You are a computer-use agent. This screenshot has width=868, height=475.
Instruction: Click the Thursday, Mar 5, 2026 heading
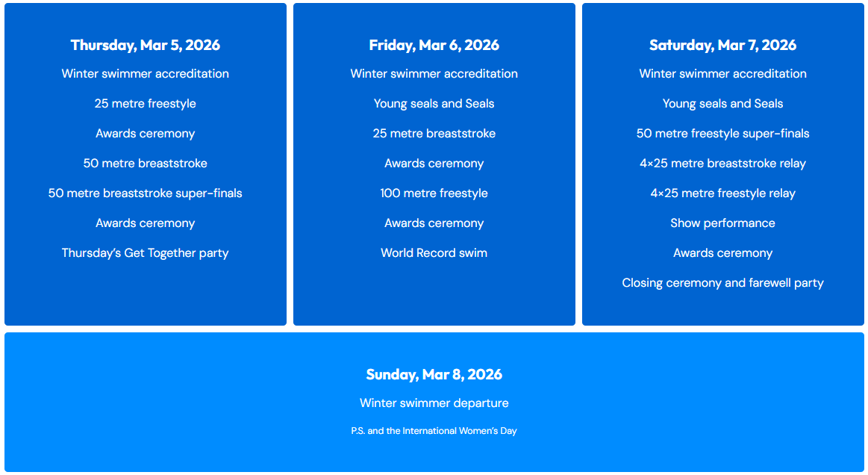[x=146, y=45]
